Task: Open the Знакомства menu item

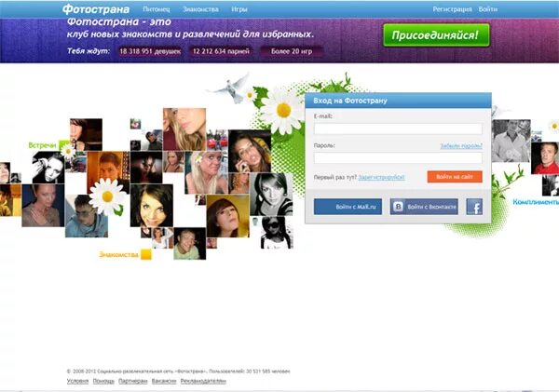Action: click(200, 9)
